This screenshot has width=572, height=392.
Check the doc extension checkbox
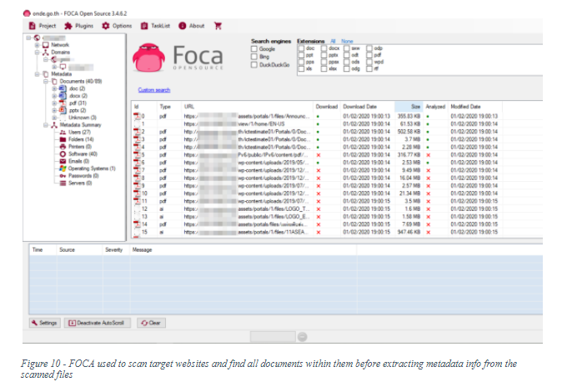click(301, 48)
